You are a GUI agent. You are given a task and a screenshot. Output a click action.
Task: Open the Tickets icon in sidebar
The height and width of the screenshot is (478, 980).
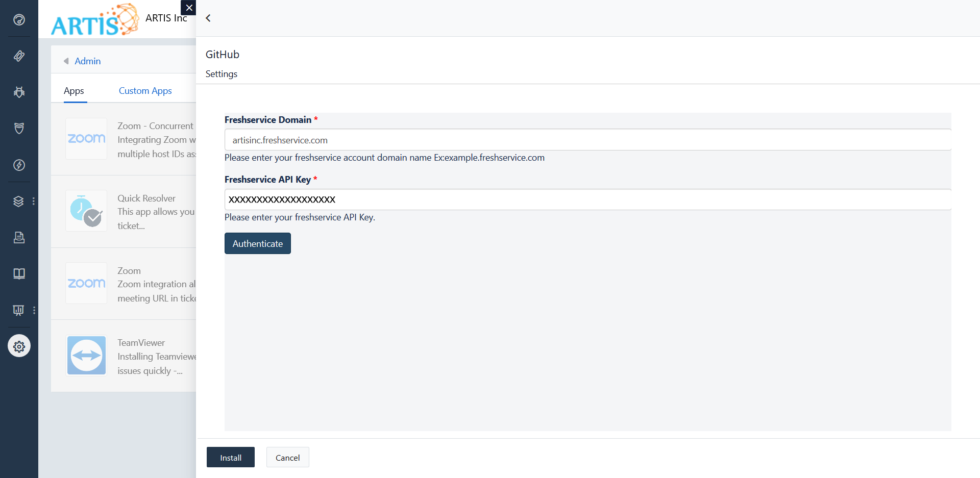click(19, 56)
